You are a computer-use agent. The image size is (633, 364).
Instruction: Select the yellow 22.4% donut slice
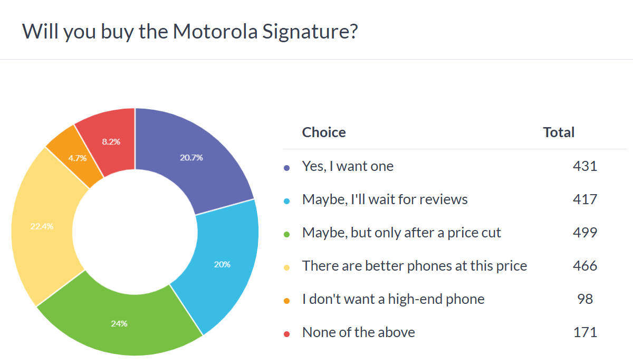click(x=42, y=227)
